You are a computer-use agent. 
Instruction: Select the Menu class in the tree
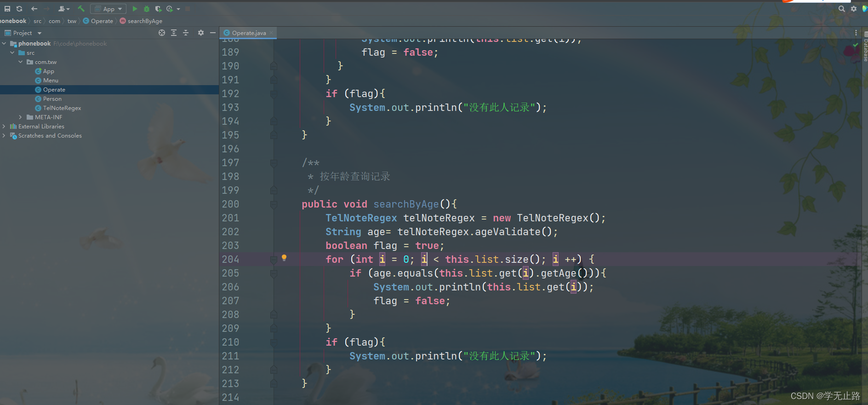47,81
